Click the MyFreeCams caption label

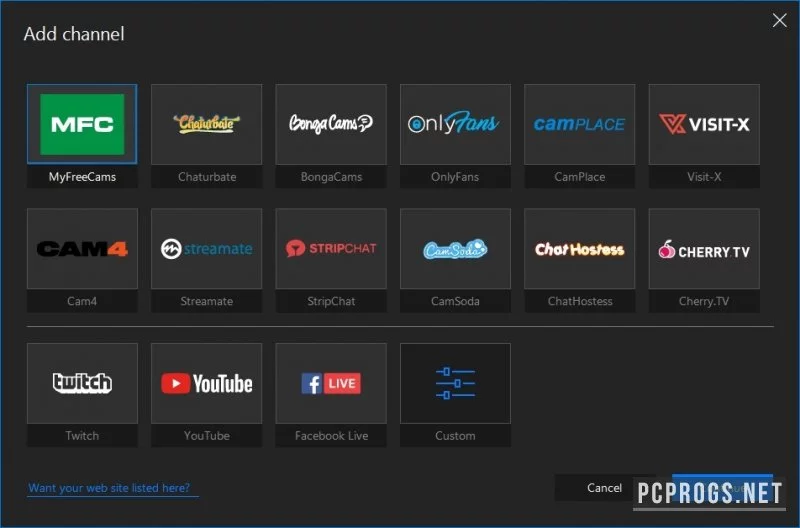(x=82, y=177)
